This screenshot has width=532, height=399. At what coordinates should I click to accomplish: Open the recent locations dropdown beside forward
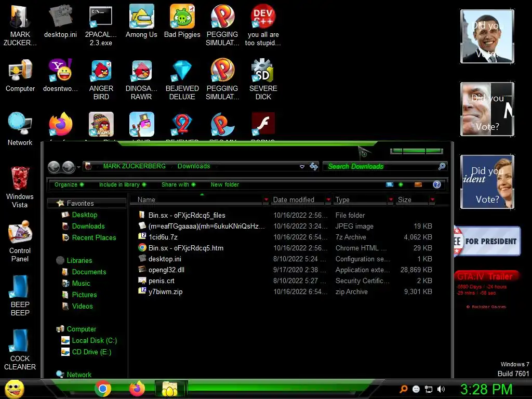coord(79,167)
